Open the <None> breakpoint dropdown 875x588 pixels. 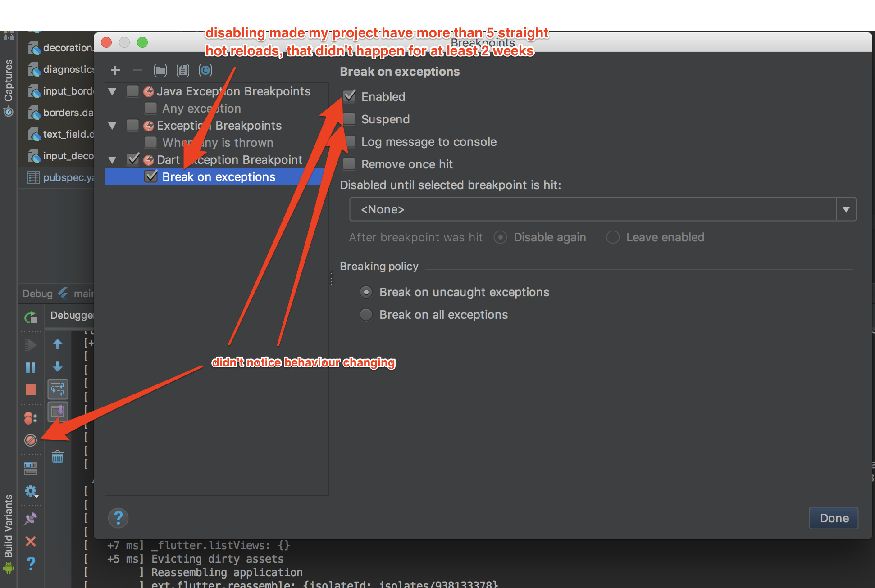(x=847, y=209)
